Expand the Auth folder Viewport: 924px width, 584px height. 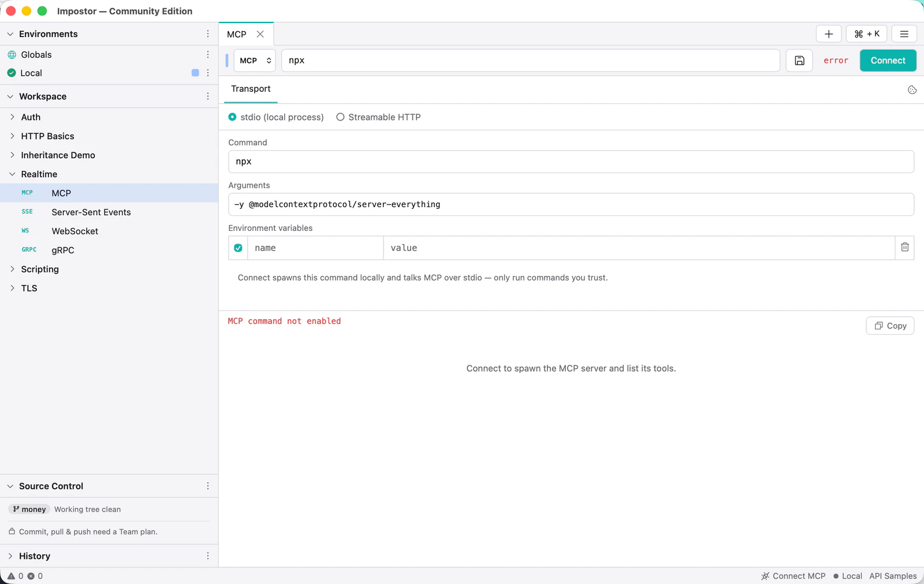tap(12, 117)
